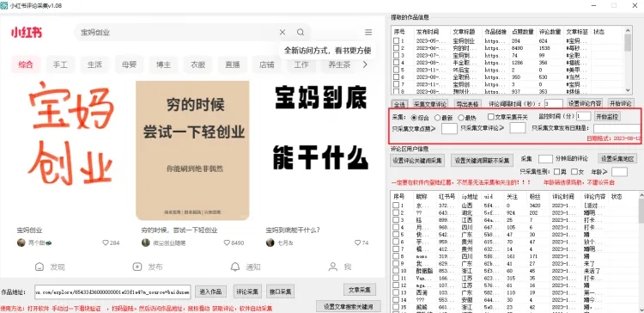The width and height of the screenshot is (644, 313).
Task: Click the 评论采集 button
Action: 247,292
